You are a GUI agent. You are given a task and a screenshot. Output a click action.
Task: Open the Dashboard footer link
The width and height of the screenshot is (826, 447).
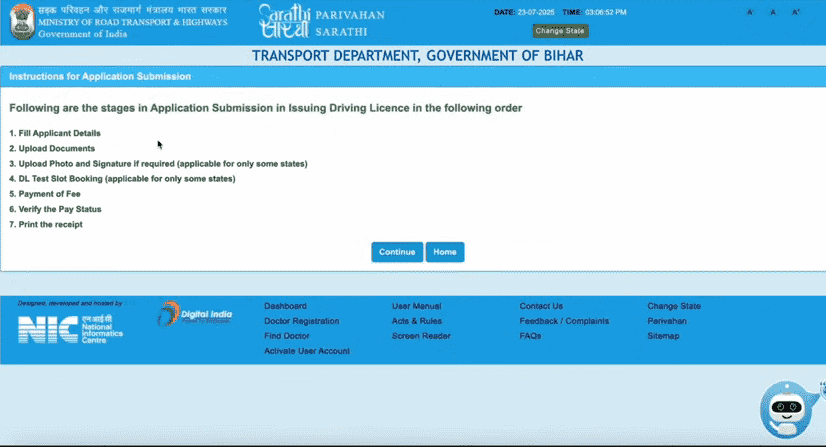coord(285,306)
